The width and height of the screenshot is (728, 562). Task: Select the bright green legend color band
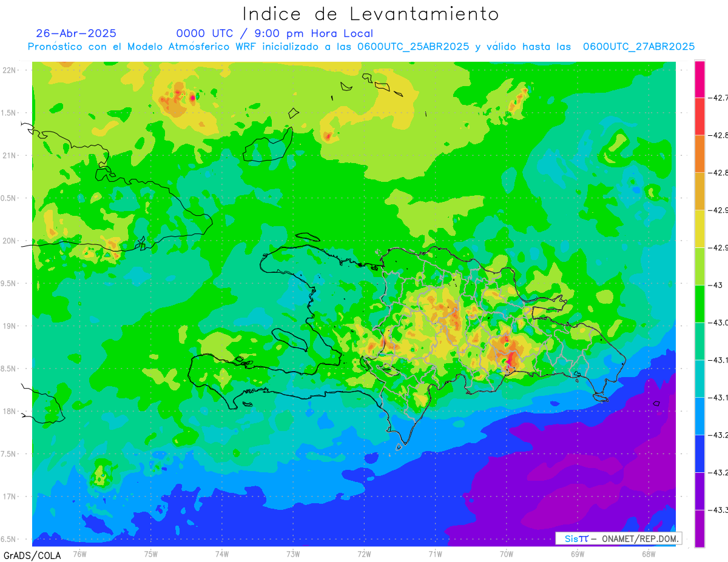point(699,304)
